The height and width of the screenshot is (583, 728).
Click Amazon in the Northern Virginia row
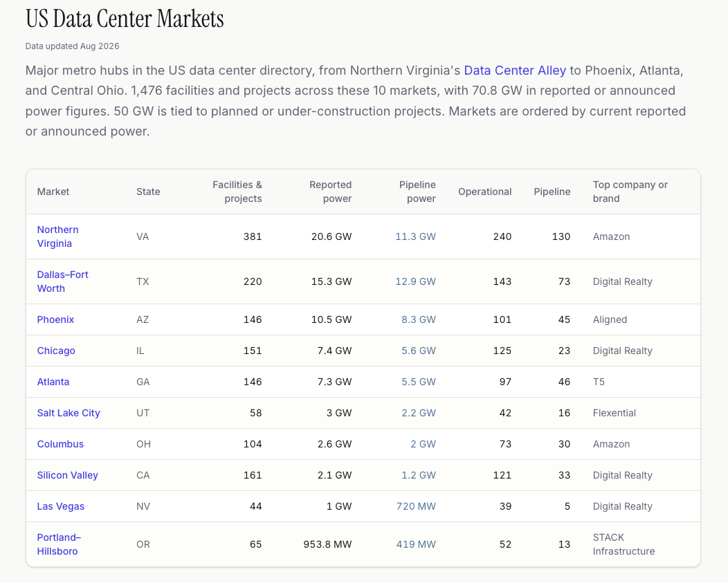(x=612, y=237)
